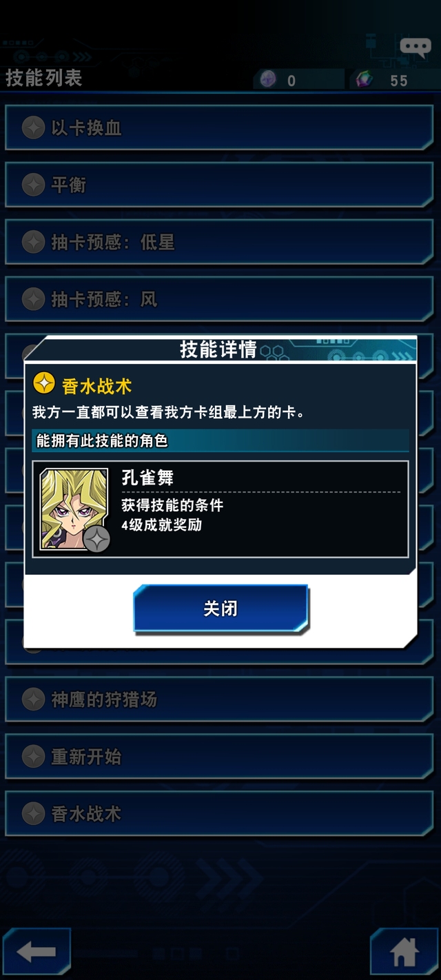
Task: Click the 孔雀舞 character name
Action: point(147,478)
